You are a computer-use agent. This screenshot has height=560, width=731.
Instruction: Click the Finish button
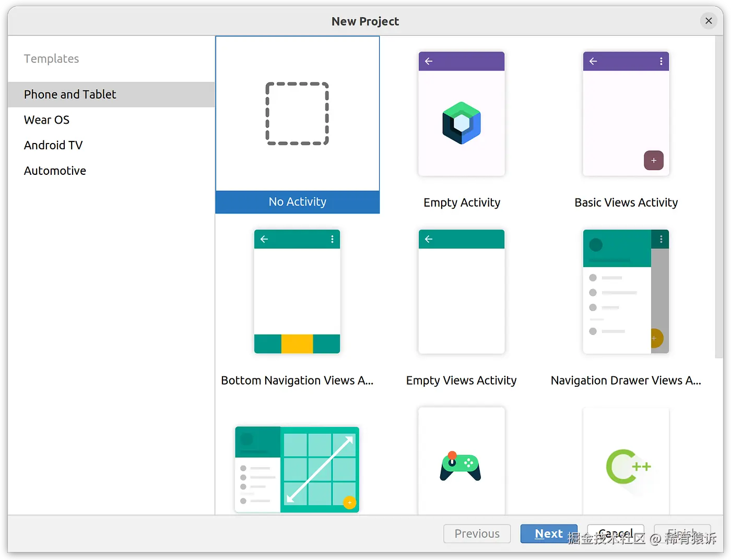683,533
